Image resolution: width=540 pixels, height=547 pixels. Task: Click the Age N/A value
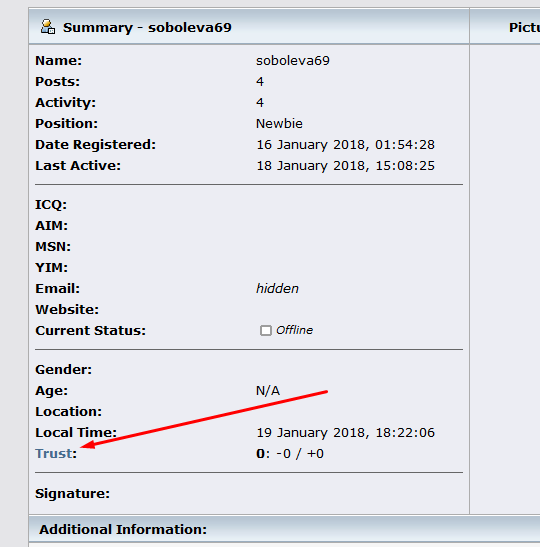(x=268, y=390)
